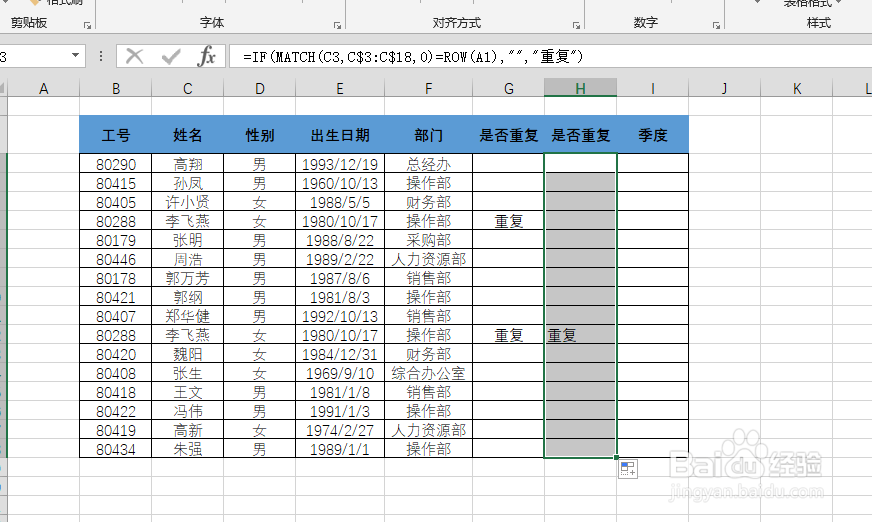Select name cell 高新
Viewport: 872px width, 522px height.
(187, 430)
